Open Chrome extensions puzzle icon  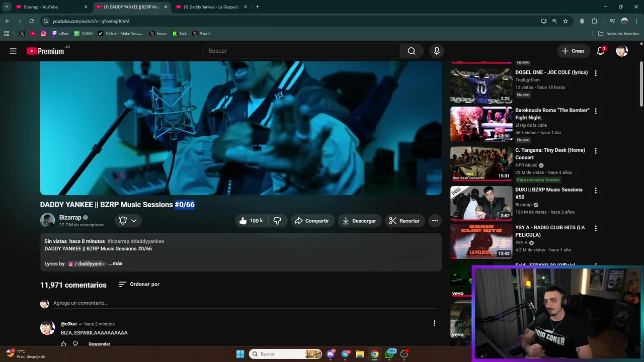point(595,21)
